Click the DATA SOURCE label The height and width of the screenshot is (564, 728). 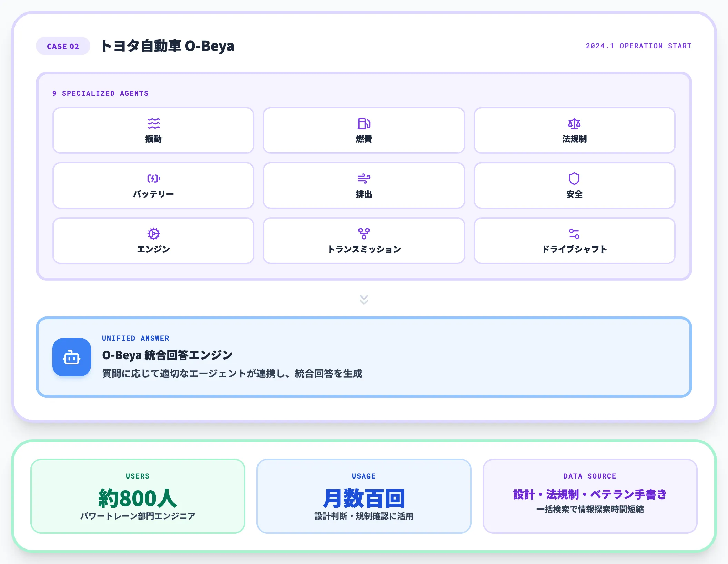click(590, 476)
